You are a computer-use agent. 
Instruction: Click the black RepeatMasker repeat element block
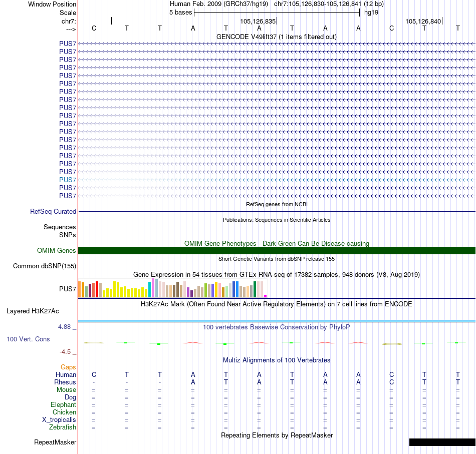442,442
